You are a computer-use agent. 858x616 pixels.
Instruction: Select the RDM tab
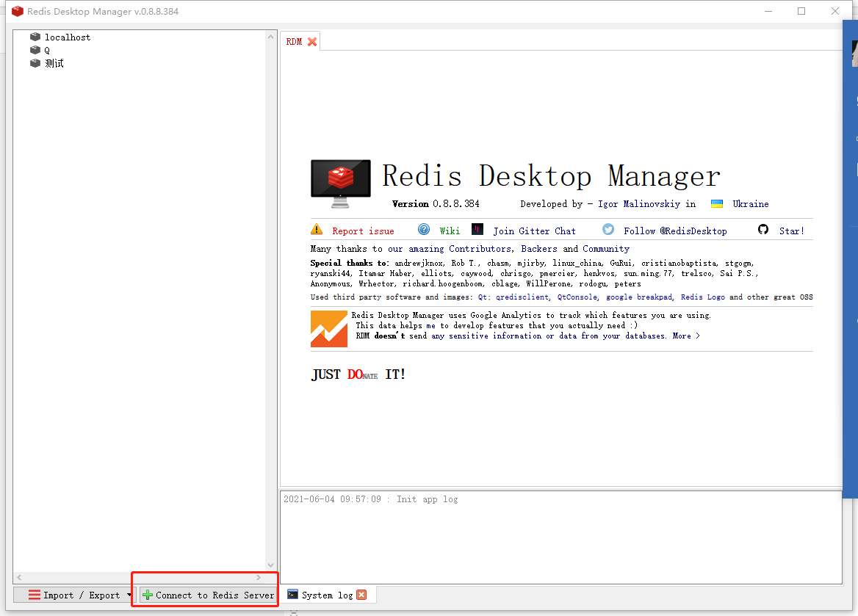click(x=292, y=41)
